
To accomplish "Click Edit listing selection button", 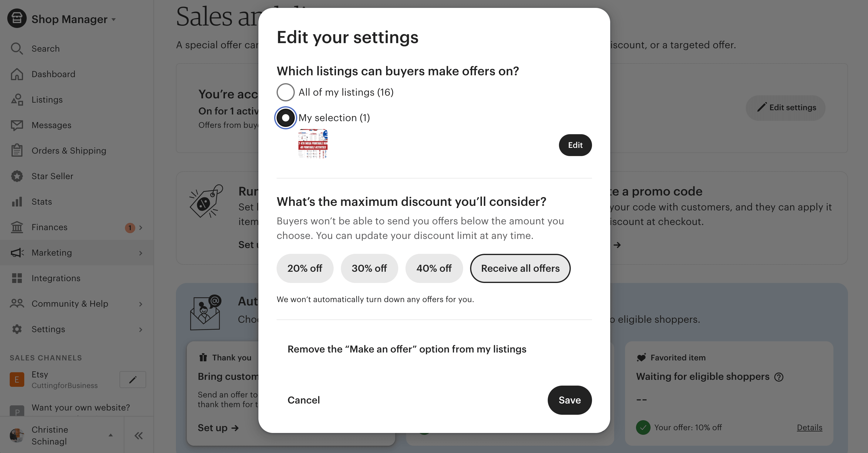I will click(x=575, y=145).
